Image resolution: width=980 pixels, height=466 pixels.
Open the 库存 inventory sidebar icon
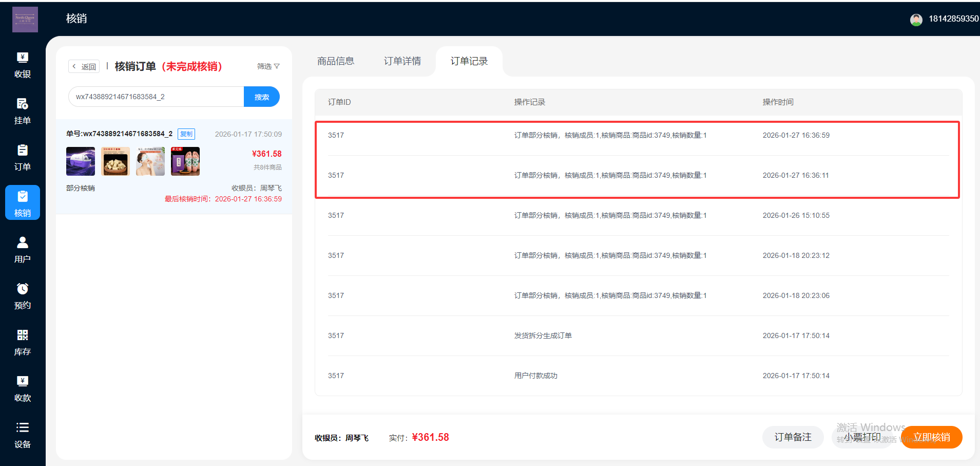click(23, 335)
